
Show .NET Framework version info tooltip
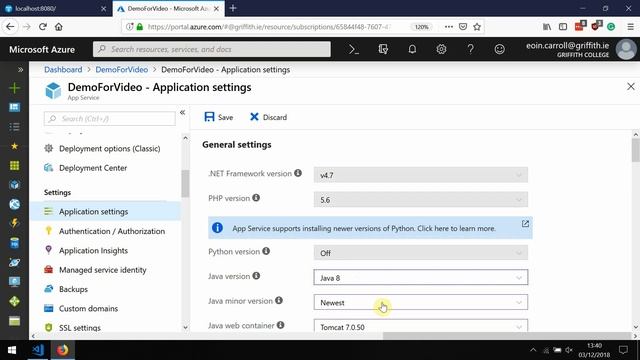(x=298, y=173)
